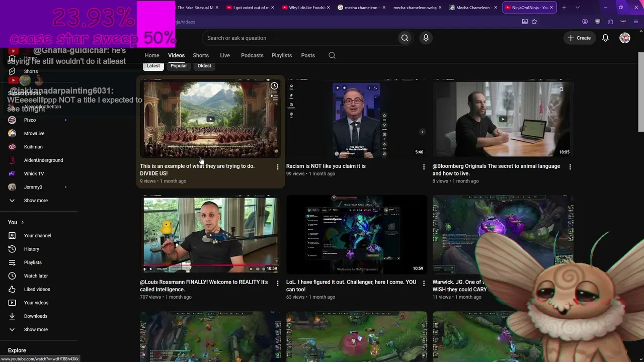Add the DIVIIDE US video to queue
Screen dimensions: 644x362
pyautogui.click(x=274, y=98)
